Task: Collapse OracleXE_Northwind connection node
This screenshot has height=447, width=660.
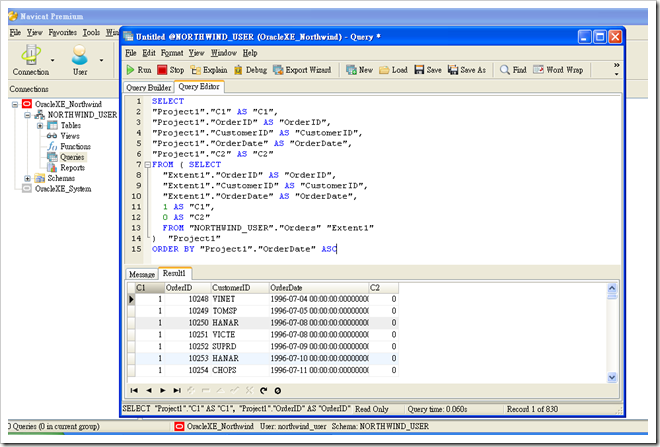Action: [x=15, y=104]
